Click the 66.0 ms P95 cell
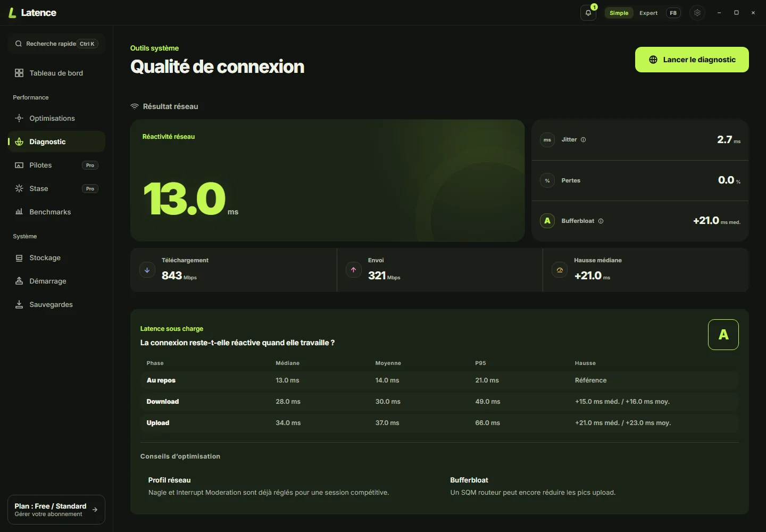The height and width of the screenshot is (532, 766). click(488, 423)
